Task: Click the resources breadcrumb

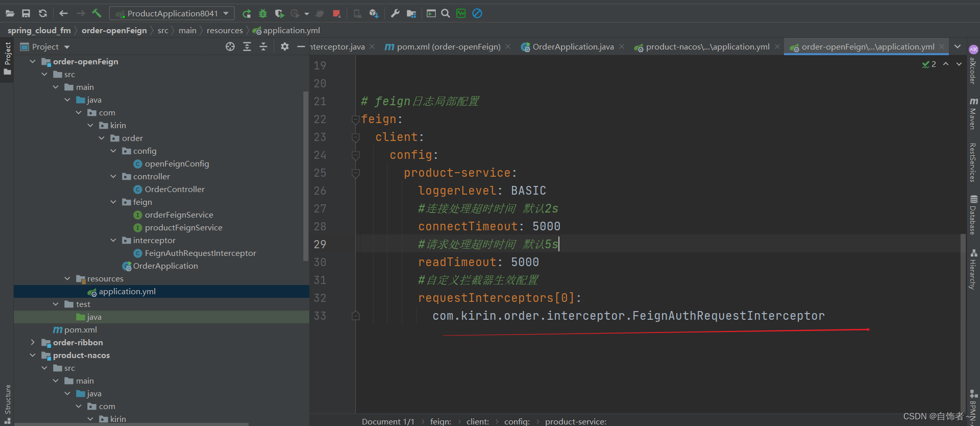Action: click(x=225, y=30)
